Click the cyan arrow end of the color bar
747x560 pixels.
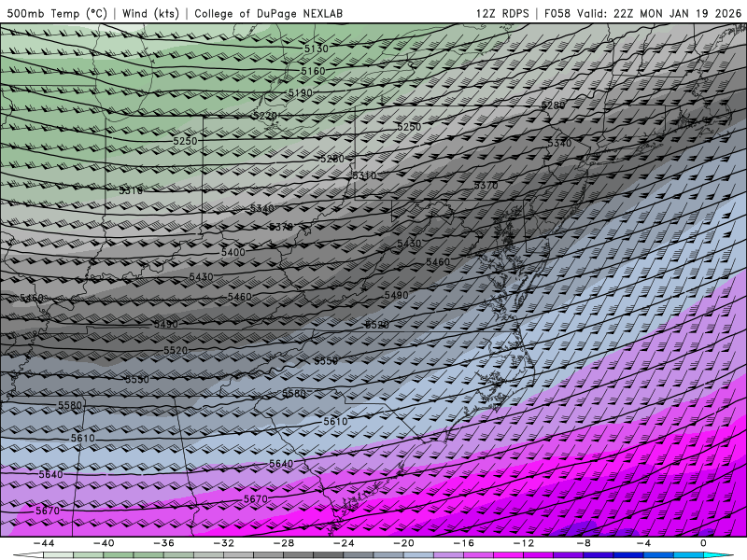pos(720,555)
